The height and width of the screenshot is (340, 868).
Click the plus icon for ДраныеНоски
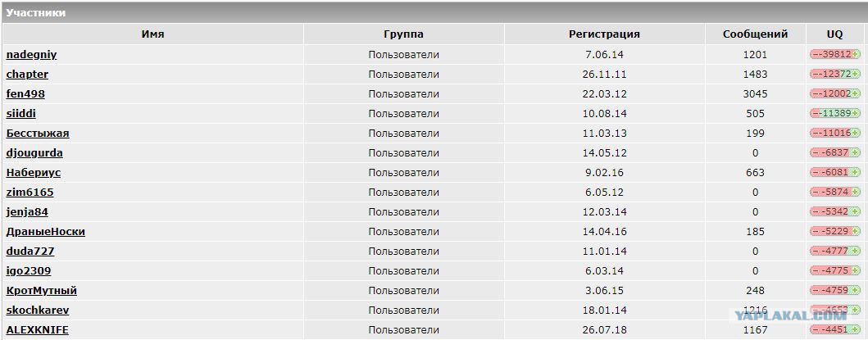coord(856,232)
